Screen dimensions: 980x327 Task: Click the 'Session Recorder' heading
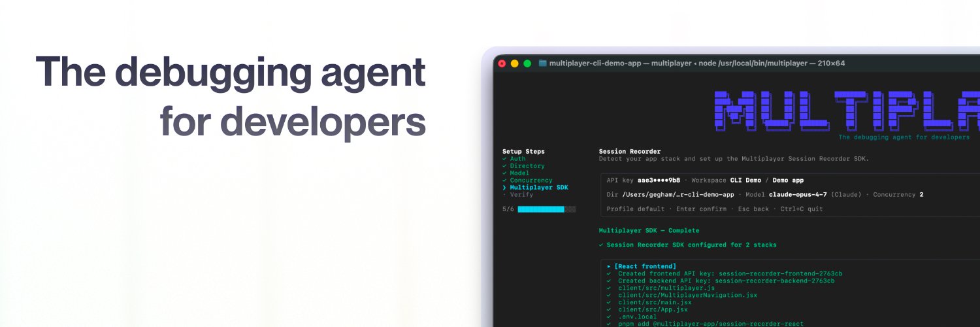(x=630, y=152)
